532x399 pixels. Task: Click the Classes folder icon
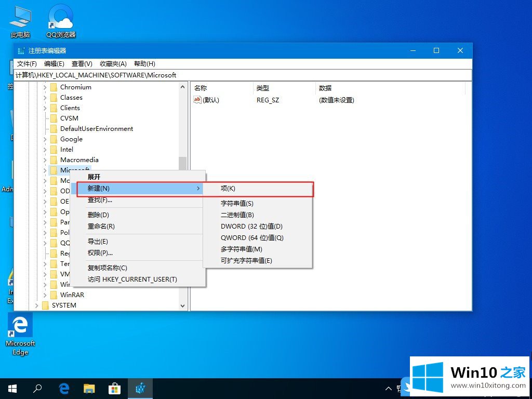coord(54,98)
